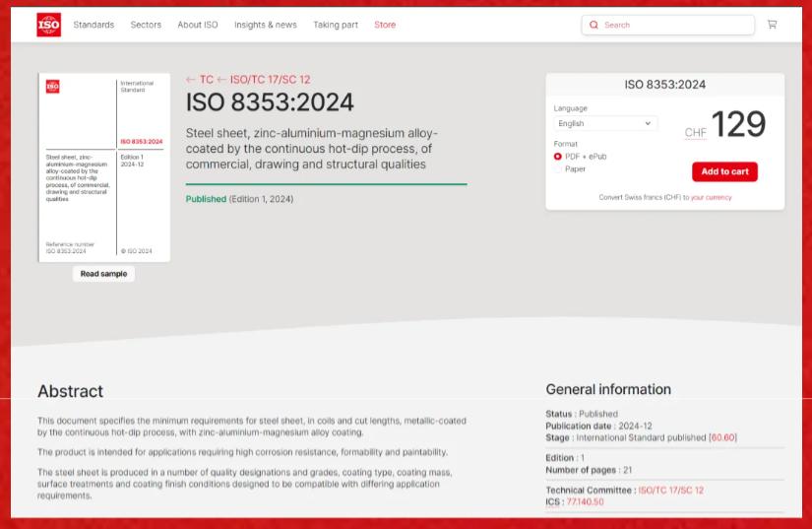The image size is (812, 529).
Task: Follow the ISO/TC 17/SC 12 breadcrumb link
Action: [x=270, y=79]
